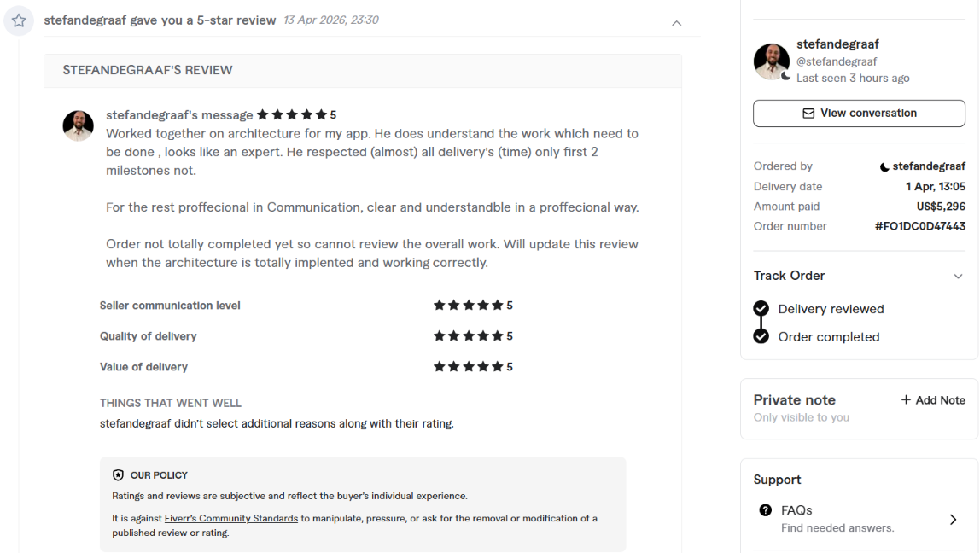The height and width of the screenshot is (553, 980).
Task: Click the plus icon next to Add Note
Action: pos(906,400)
